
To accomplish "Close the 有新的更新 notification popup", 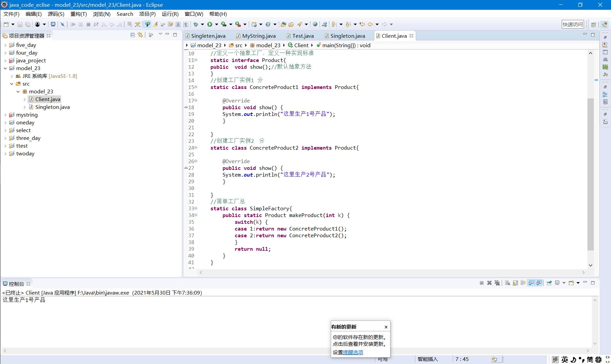I will click(386, 327).
